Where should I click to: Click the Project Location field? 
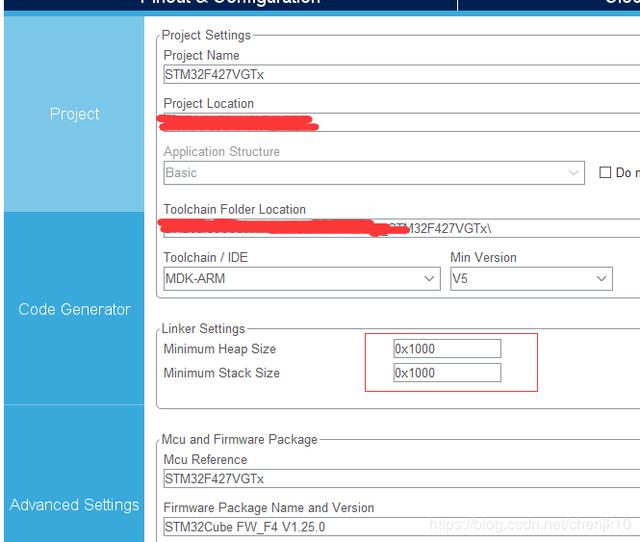click(402, 122)
